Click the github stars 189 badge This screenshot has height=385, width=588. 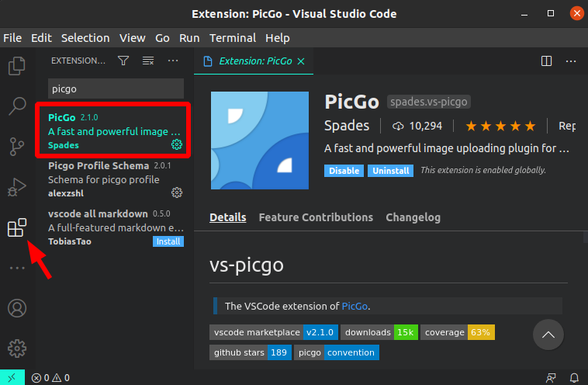pos(251,352)
